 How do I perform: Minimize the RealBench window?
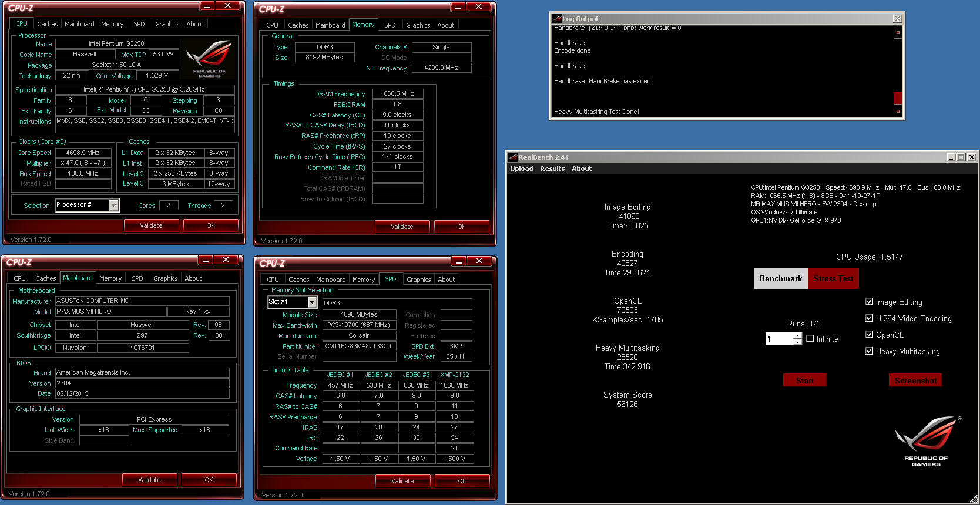pos(951,157)
